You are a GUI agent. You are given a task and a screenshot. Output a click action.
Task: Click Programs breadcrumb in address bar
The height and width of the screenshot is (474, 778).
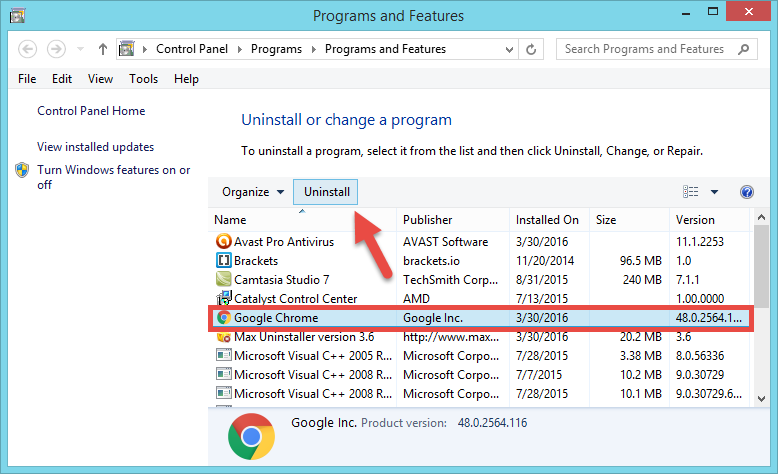point(276,49)
